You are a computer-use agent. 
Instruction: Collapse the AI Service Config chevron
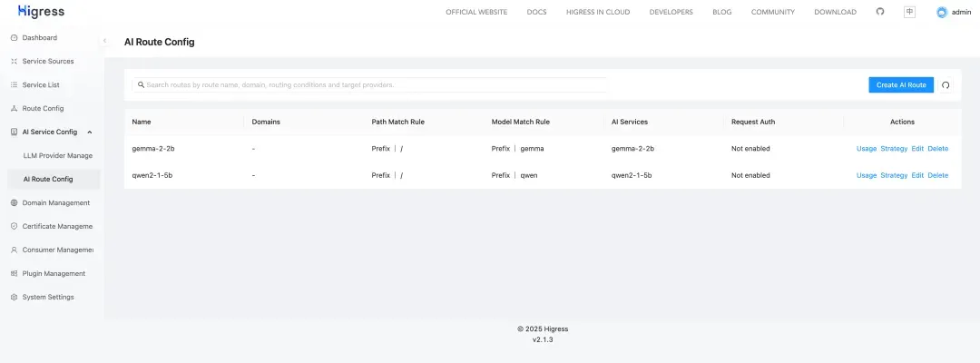(x=89, y=132)
